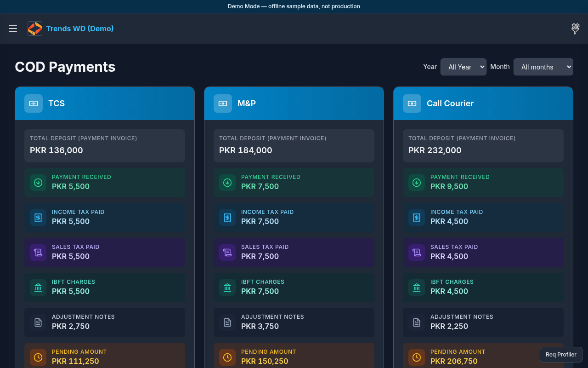Click the M&P card title
588x368 pixels.
coord(247,103)
